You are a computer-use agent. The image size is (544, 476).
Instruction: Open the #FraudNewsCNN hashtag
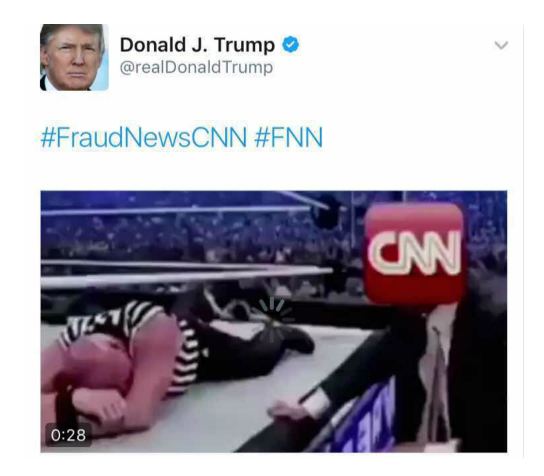coord(144,137)
